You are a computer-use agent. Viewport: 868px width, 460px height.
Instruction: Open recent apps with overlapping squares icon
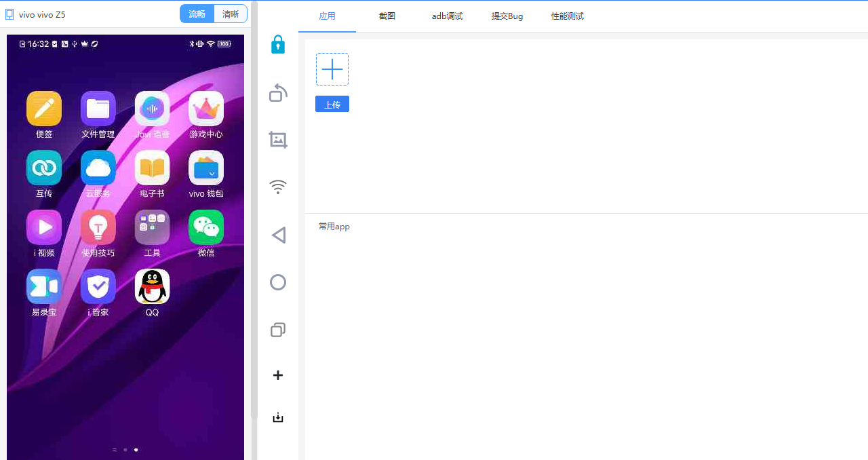pyautogui.click(x=278, y=330)
